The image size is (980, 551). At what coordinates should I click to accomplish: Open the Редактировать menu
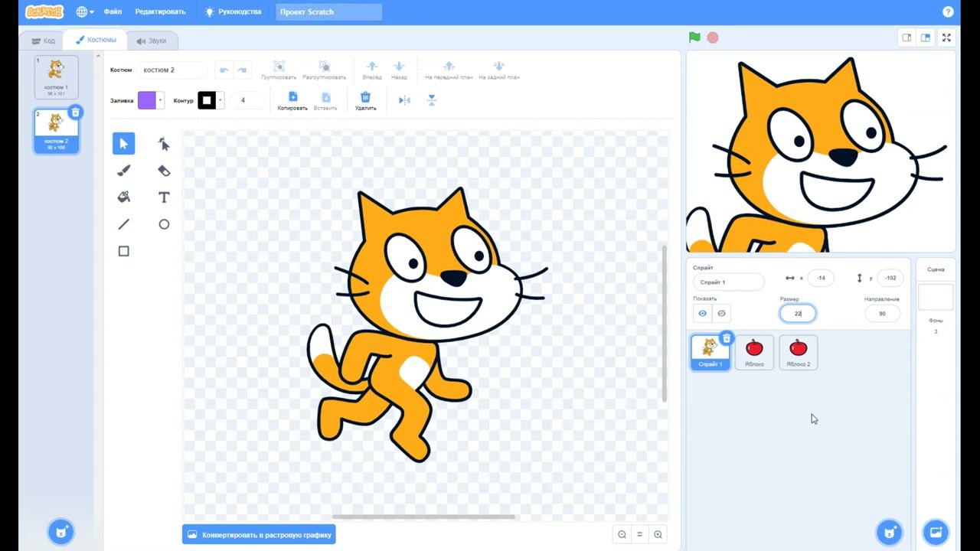pos(160,12)
